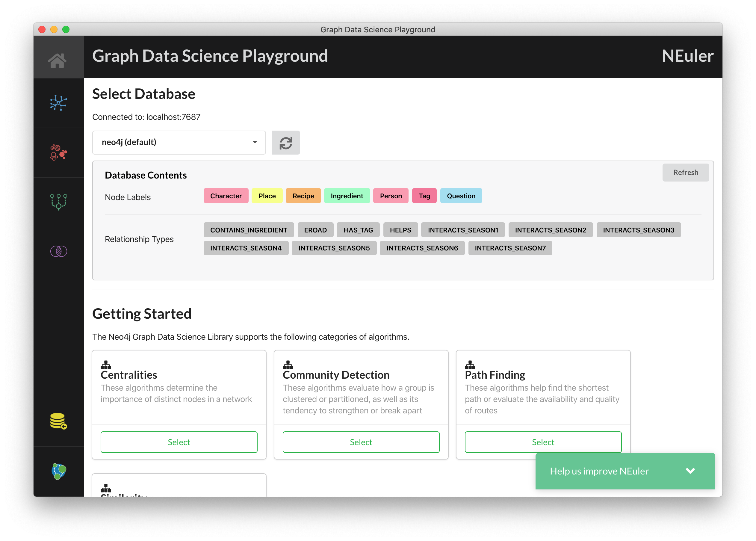Click the Path Finding card title
Screen dimensions: 756x541
tap(495, 375)
